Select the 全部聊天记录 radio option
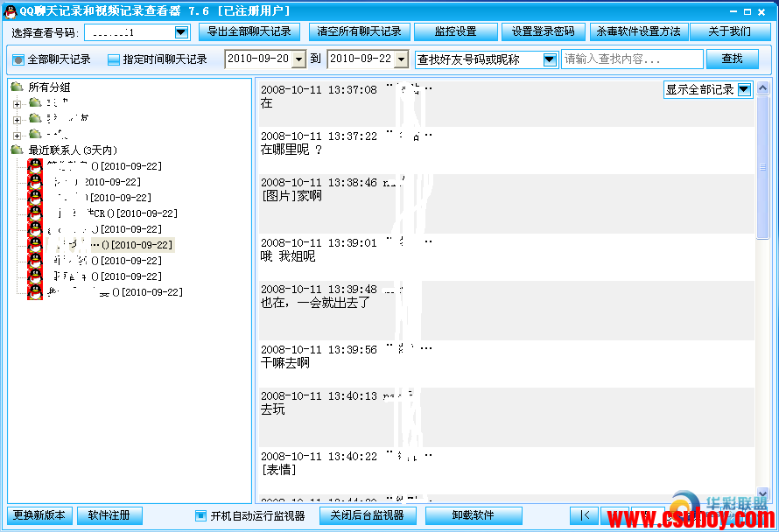This screenshot has width=779, height=532. (x=18, y=59)
